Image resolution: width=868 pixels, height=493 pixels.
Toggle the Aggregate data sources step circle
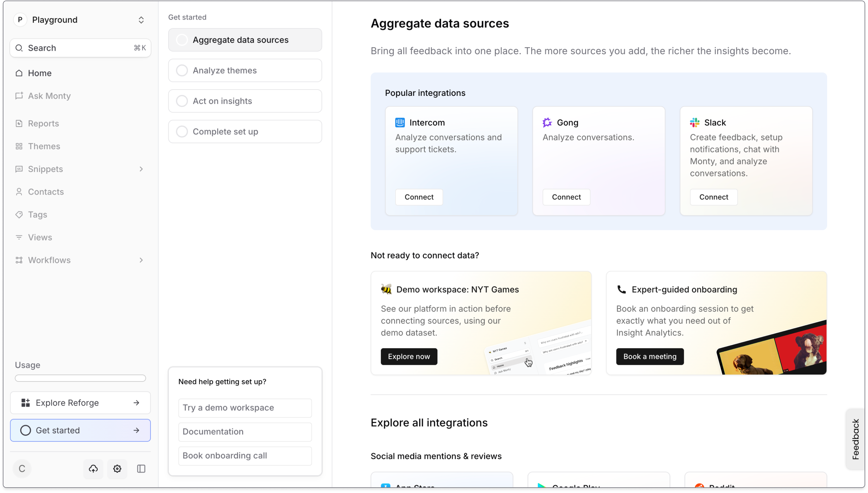pos(182,40)
